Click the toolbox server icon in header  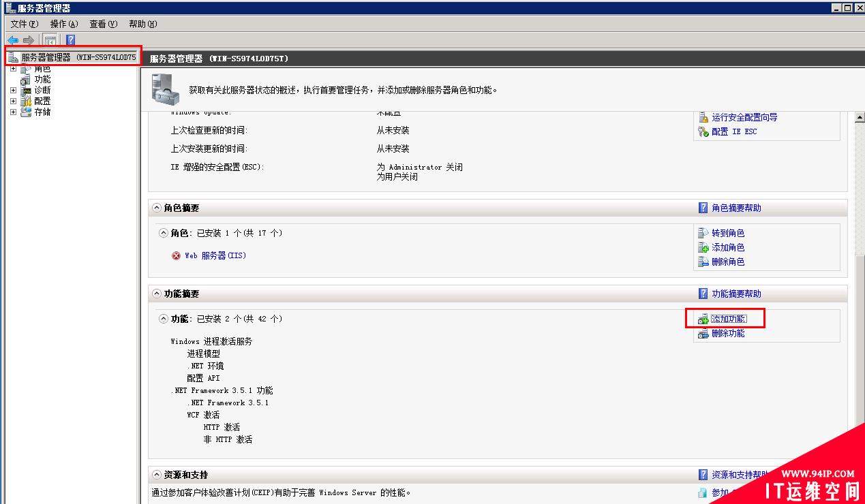(165, 89)
